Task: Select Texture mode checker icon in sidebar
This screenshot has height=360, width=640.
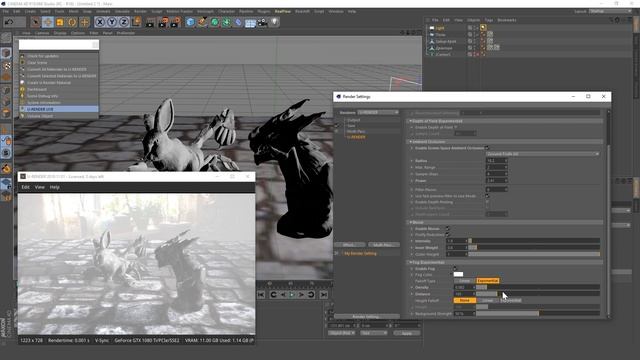Action: [x=6, y=65]
